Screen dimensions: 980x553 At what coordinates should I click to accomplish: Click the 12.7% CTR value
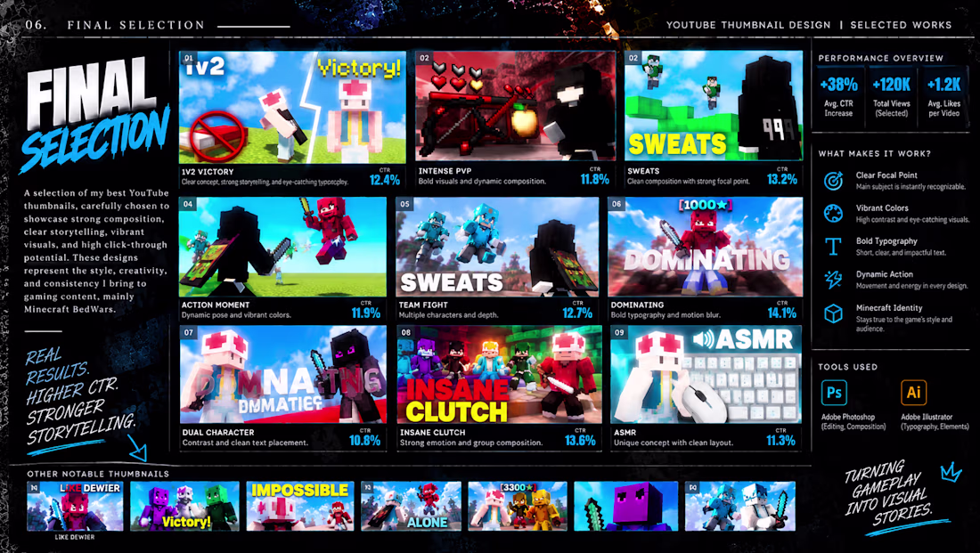[x=577, y=313]
